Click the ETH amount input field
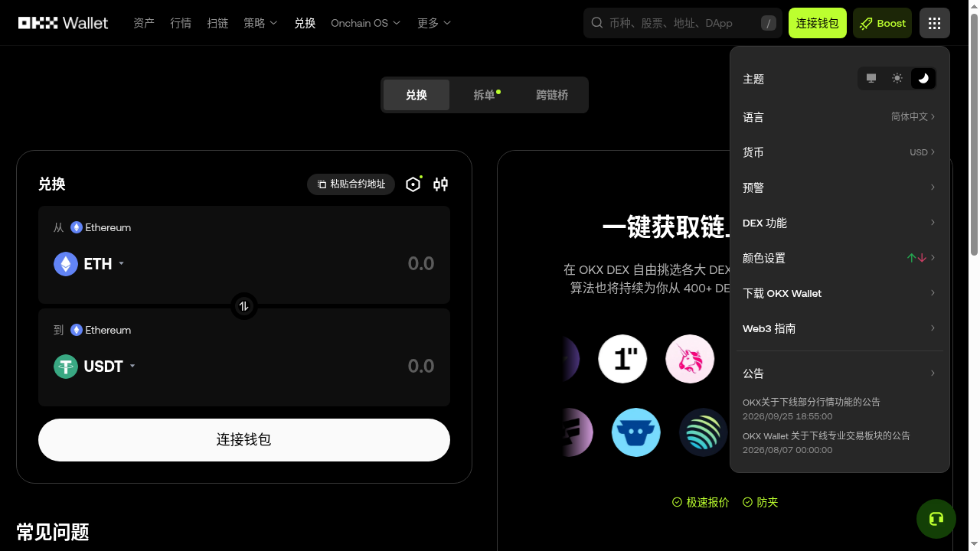Image resolution: width=980 pixels, height=551 pixels. [421, 264]
